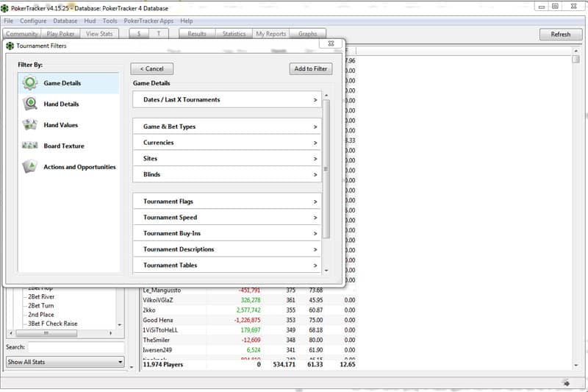Click the stats tree scroll down arrow
The image size is (588, 392).
pyautogui.click(x=120, y=325)
